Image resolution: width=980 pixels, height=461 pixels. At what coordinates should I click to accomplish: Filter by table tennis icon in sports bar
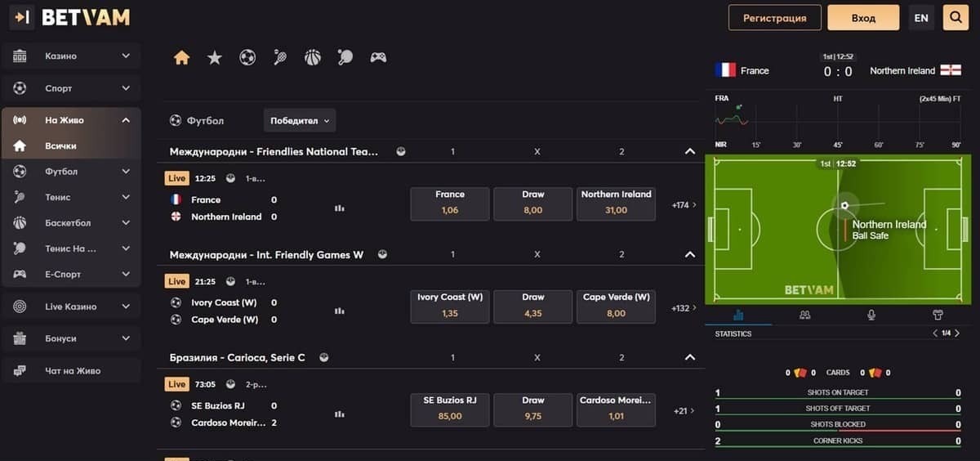(x=345, y=57)
